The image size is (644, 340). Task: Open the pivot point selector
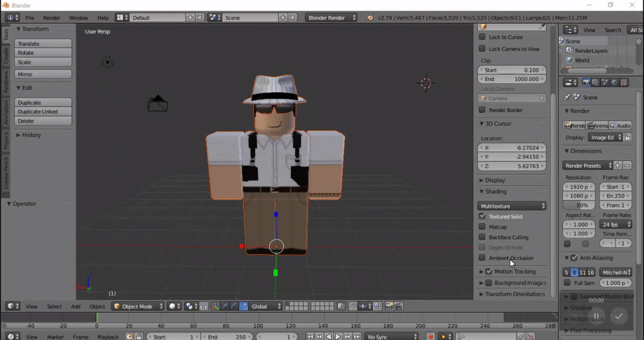pyautogui.click(x=191, y=307)
